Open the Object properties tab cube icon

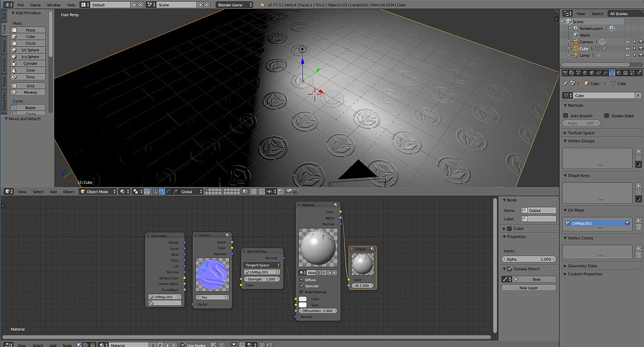[592, 73]
